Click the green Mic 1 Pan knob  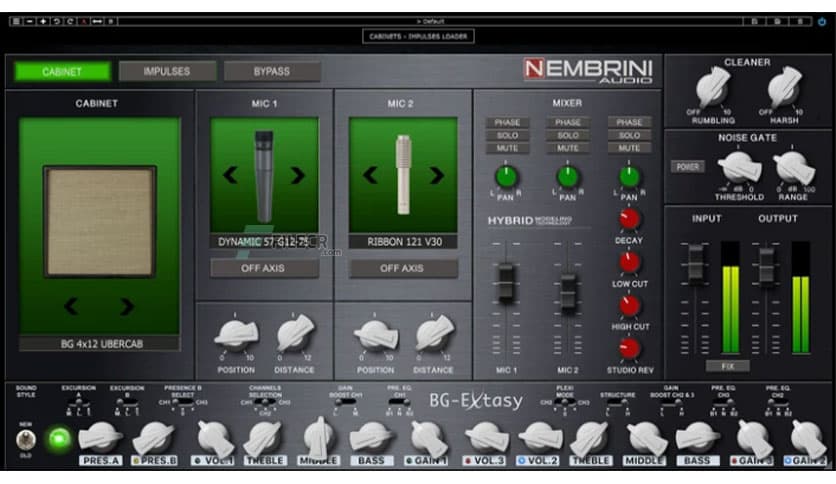tap(506, 176)
